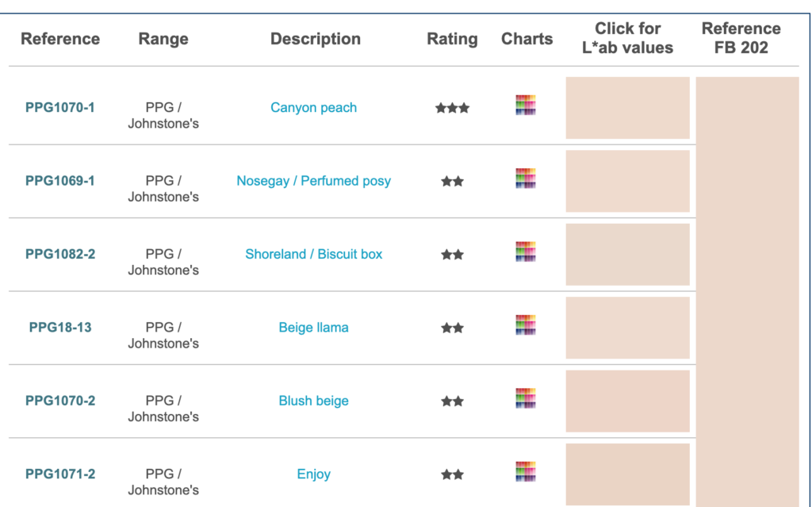812x507 pixels.
Task: Click the tall Reference FB 202 colour swatch
Action: [x=747, y=286]
